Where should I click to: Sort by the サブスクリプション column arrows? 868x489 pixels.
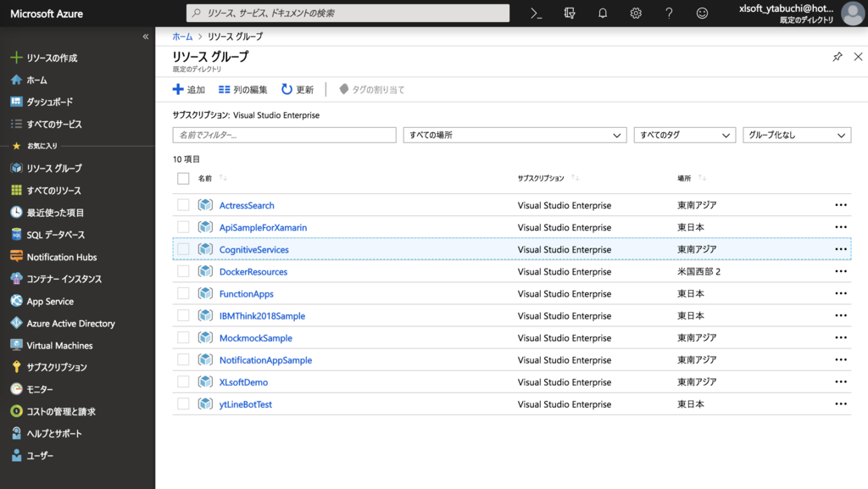576,178
